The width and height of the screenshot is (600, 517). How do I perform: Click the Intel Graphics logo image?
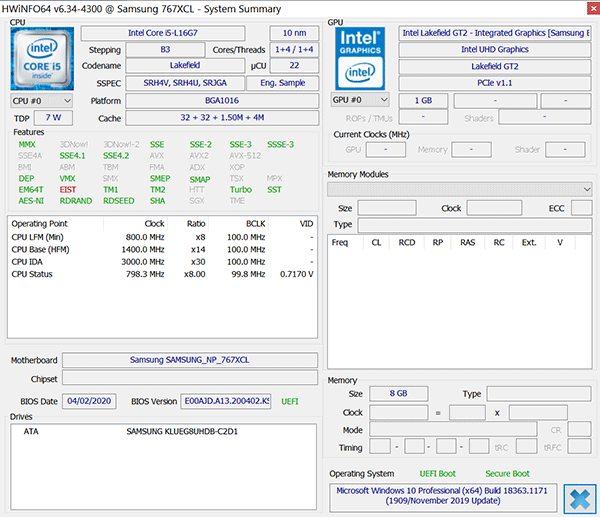(360, 59)
